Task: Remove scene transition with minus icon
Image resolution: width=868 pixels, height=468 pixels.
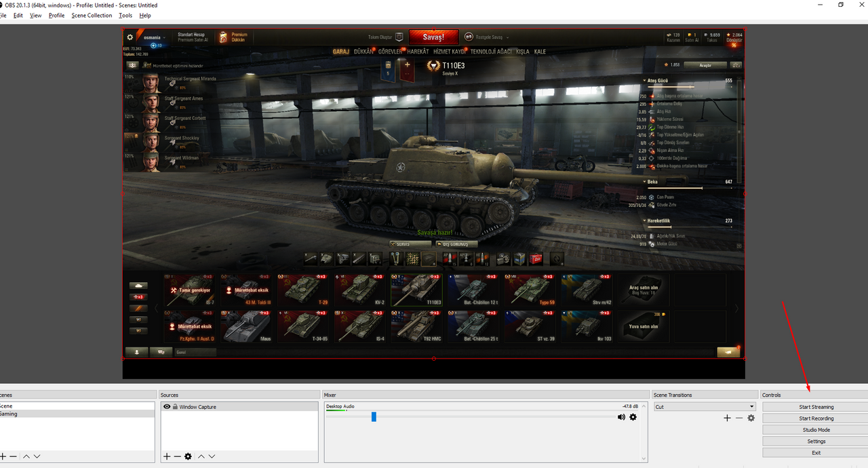Action: [739, 418]
